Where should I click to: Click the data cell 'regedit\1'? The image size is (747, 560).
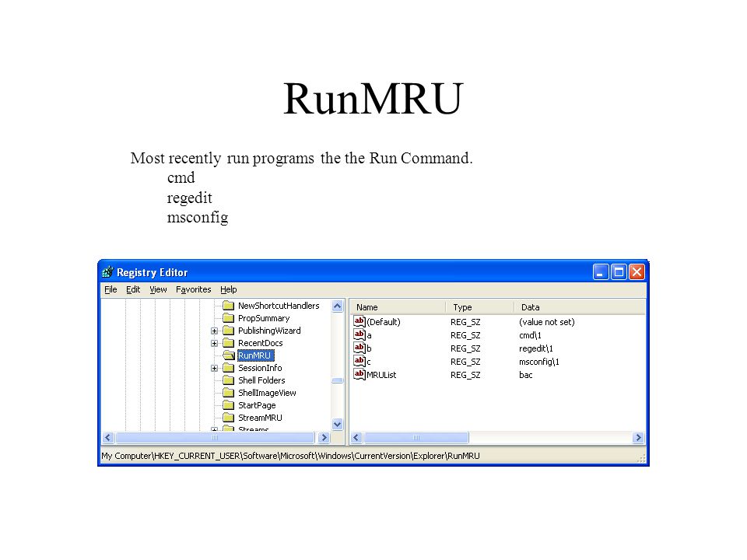[x=536, y=348]
